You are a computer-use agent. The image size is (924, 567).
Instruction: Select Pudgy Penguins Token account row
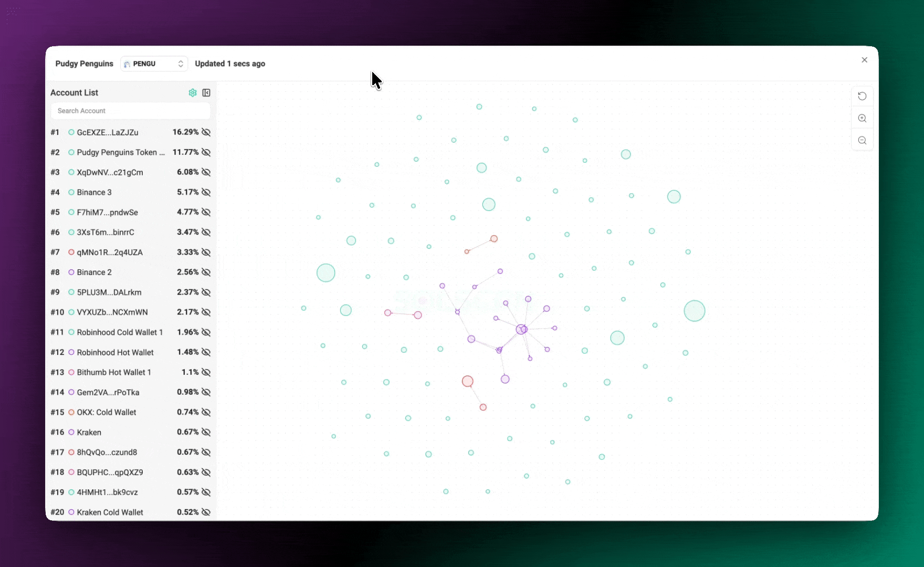tap(121, 152)
